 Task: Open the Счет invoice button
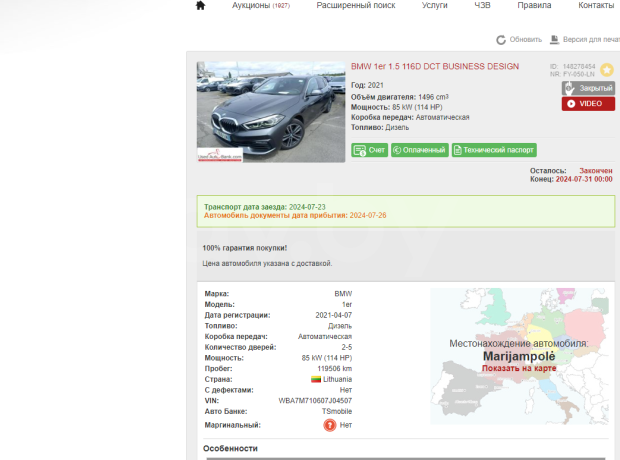pos(369,150)
